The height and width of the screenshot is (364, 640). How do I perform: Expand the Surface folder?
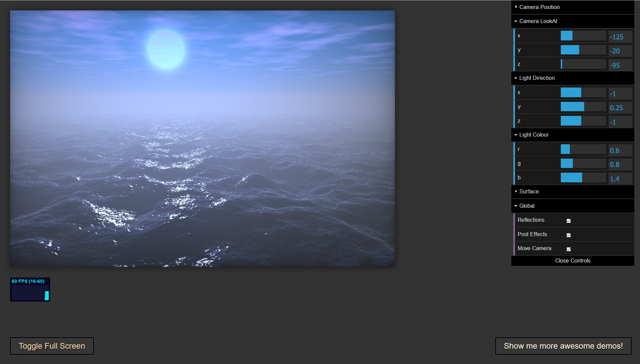[x=572, y=191]
